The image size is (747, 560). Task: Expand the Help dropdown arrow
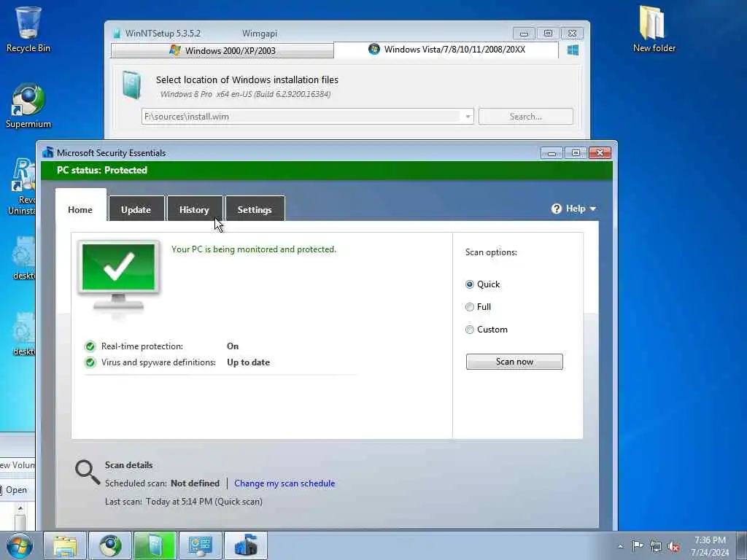(x=592, y=209)
